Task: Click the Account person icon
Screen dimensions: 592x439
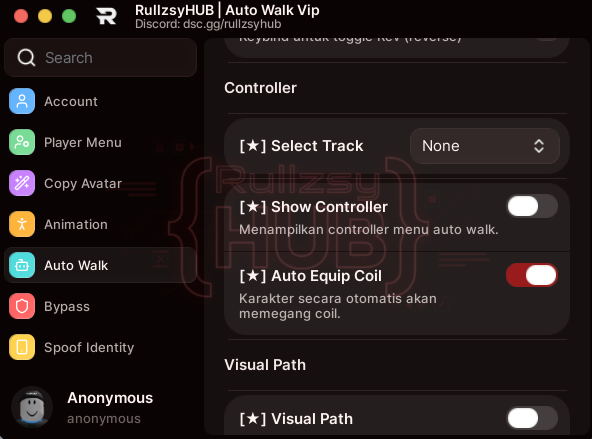Action: coord(22,101)
